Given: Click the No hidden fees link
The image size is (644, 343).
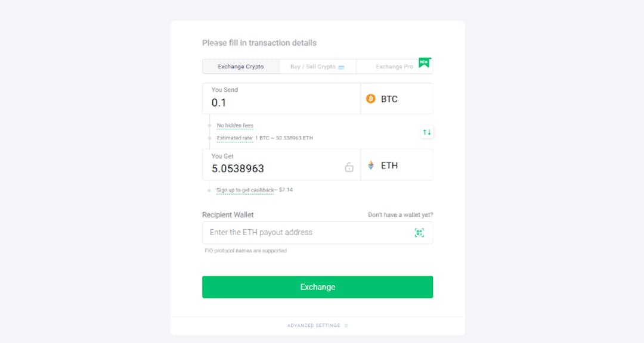Looking at the screenshot, I should (x=235, y=125).
